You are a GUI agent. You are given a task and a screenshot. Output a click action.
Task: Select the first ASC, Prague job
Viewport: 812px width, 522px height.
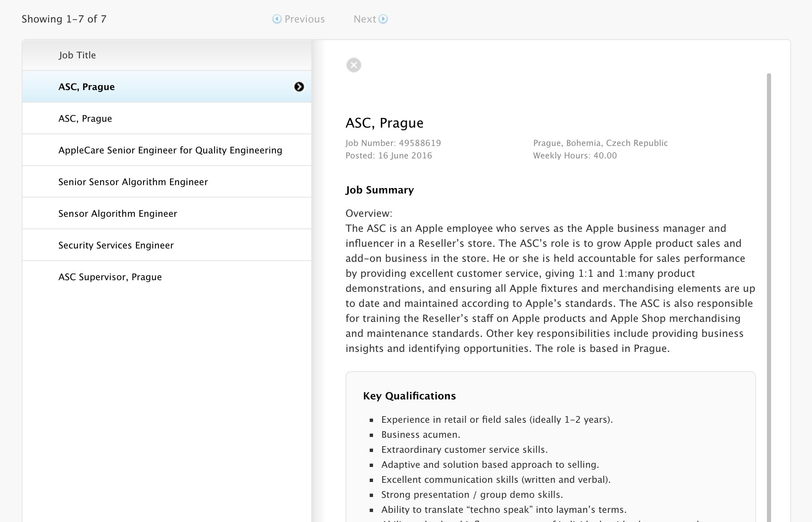pyautogui.click(x=86, y=87)
